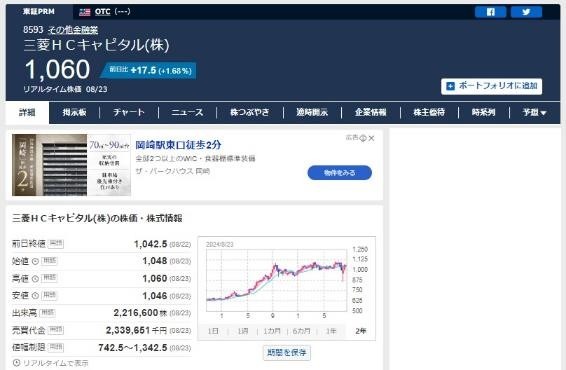Click the clock icon beside 安値
Viewport: 566px width, 370px height.
35,296
